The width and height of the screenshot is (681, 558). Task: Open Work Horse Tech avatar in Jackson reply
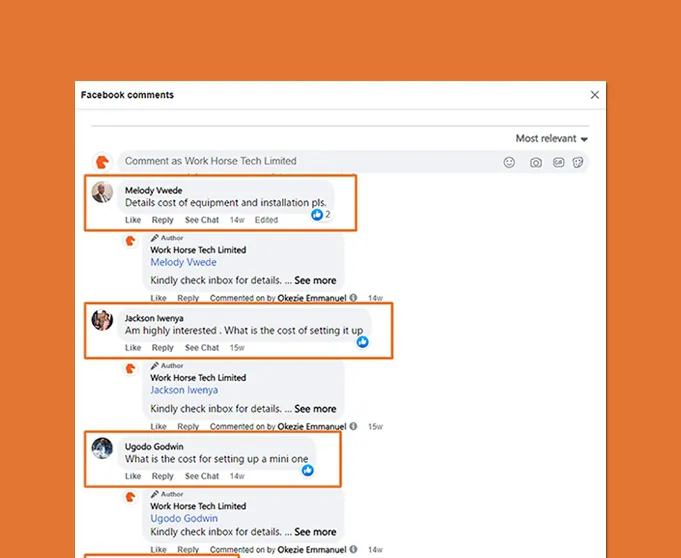(130, 369)
